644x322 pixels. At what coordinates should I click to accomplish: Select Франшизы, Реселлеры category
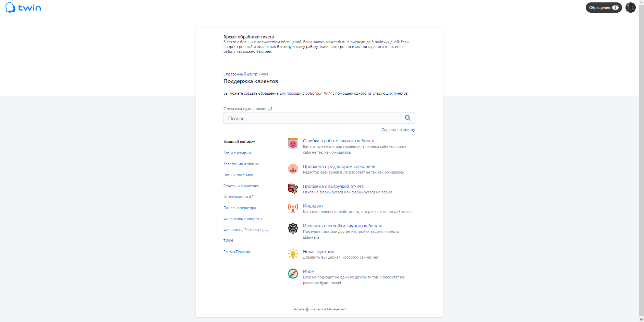246,230
